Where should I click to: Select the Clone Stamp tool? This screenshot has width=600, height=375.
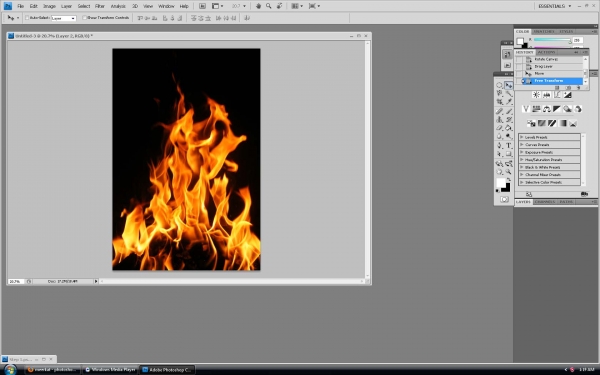499,119
